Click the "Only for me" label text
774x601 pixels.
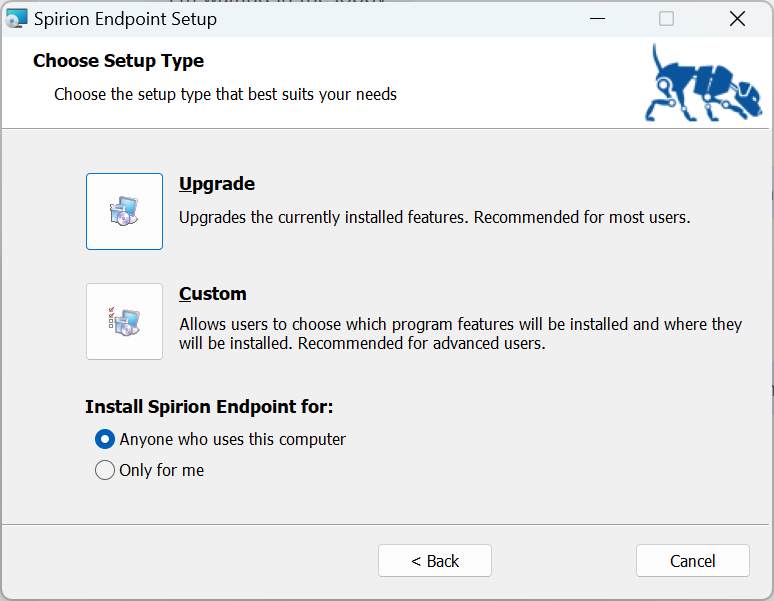tap(161, 470)
